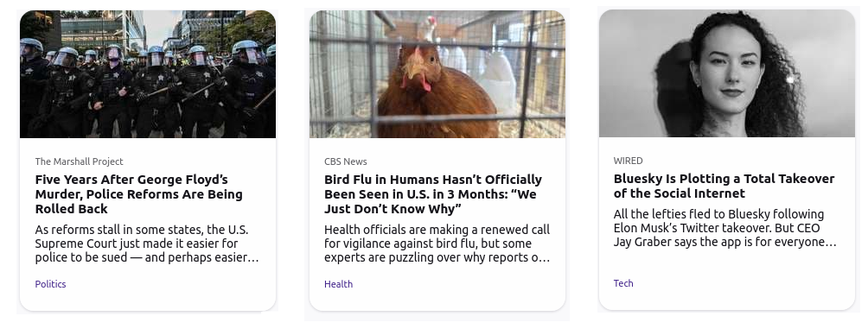Select the Health topic tag
This screenshot has height=329, width=868.
(x=338, y=284)
